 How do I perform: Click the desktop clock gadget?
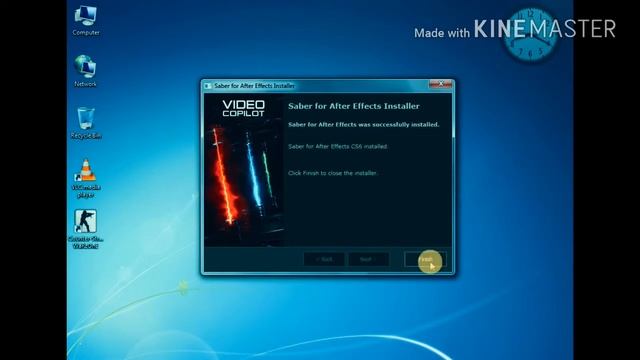pyautogui.click(x=530, y=35)
